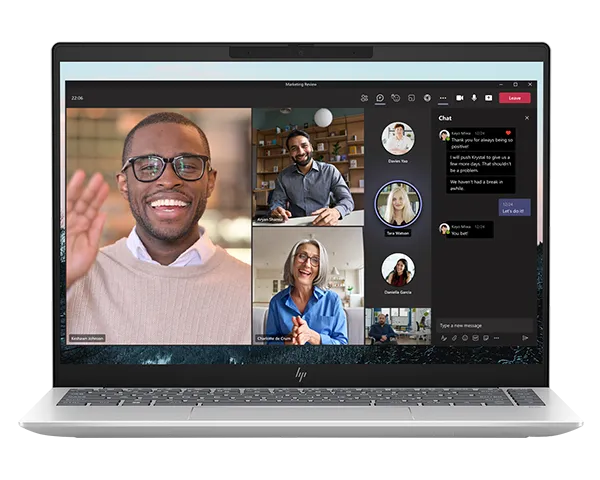Send the chat message with arrow icon

[x=525, y=338]
